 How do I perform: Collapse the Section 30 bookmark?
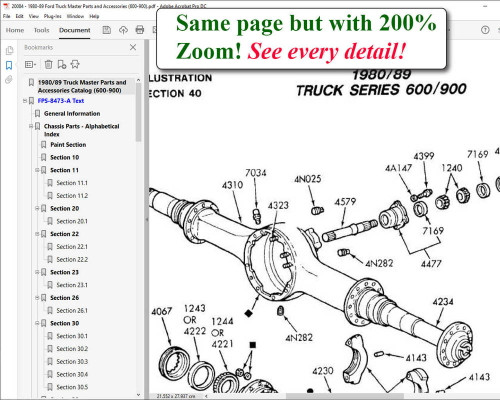tap(37, 323)
